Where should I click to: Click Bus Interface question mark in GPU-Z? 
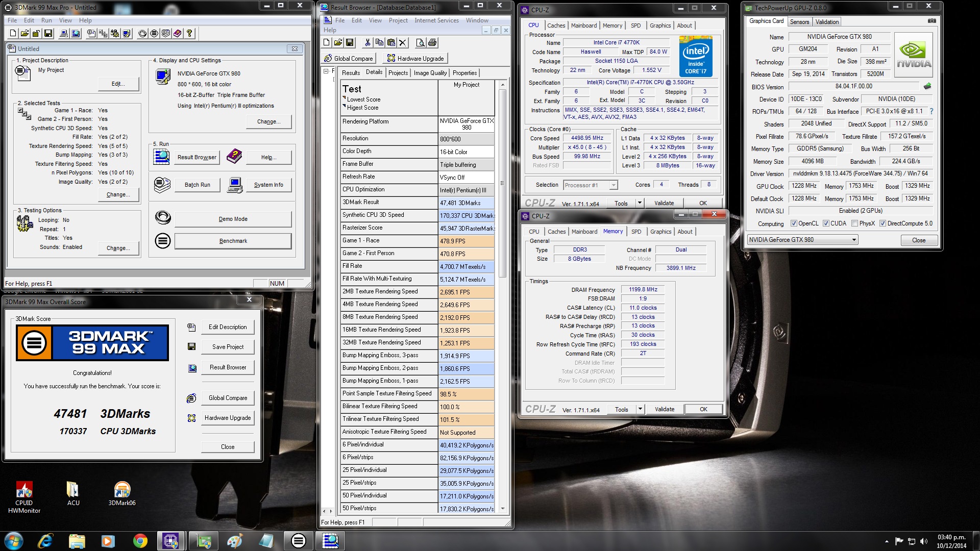click(932, 111)
